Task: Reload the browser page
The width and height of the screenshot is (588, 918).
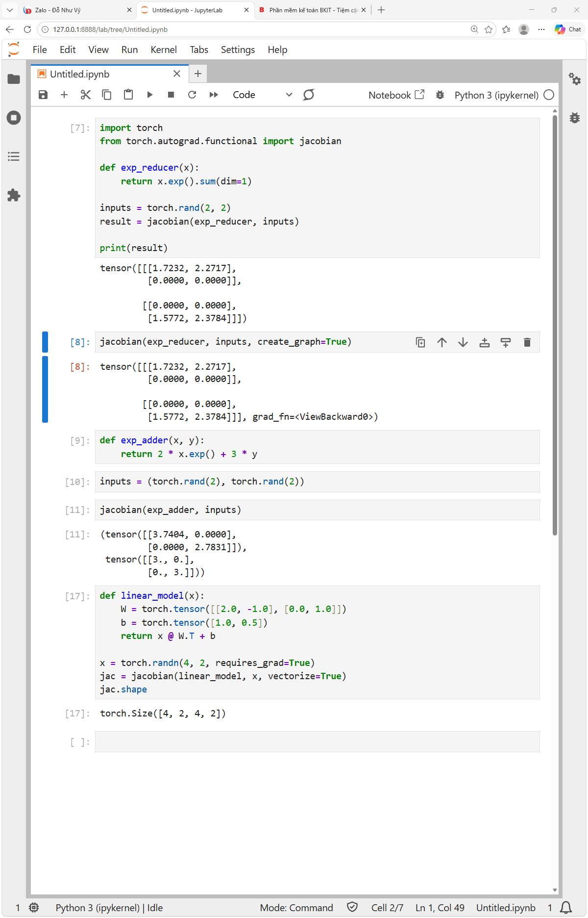Action: (27, 29)
